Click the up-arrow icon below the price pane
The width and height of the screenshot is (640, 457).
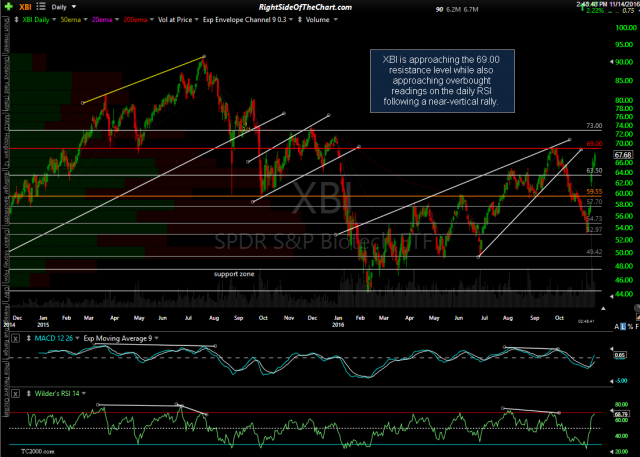click(603, 308)
